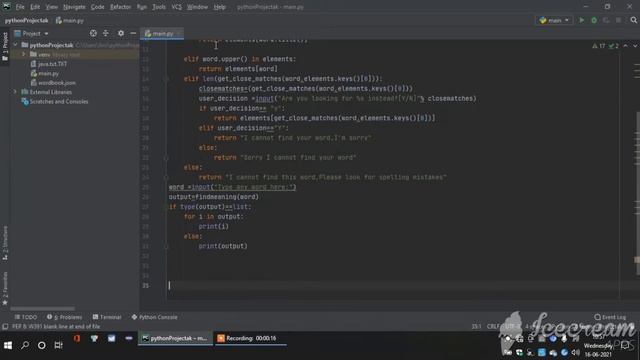This screenshot has height=360, width=640.
Task: Hide the Project tool window
Action: pyautogui.click(x=133, y=33)
